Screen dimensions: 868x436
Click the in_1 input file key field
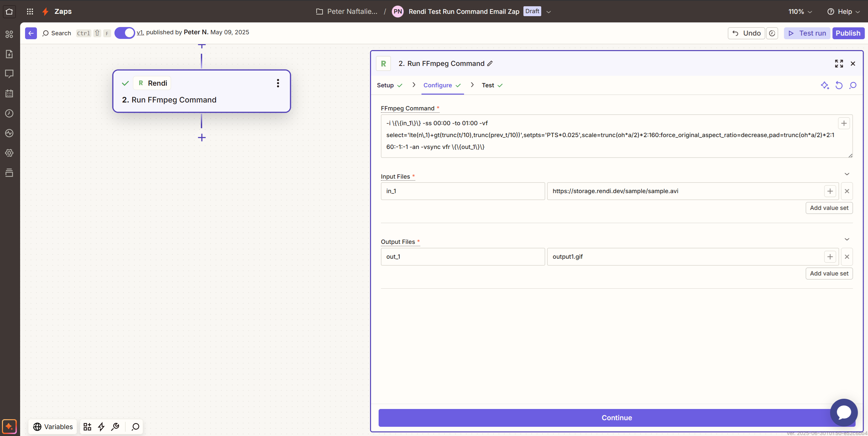point(463,191)
